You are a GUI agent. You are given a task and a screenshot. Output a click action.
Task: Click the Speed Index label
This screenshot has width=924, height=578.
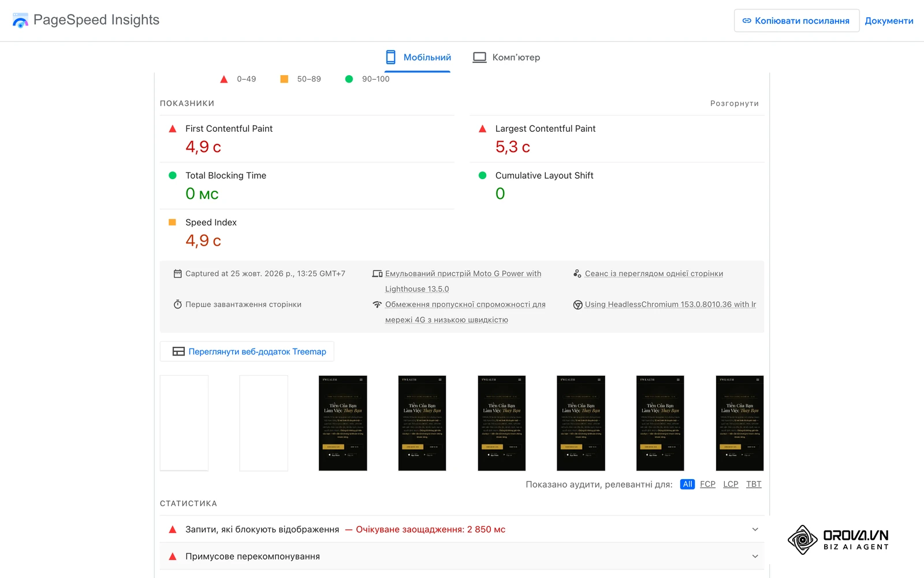pos(211,223)
